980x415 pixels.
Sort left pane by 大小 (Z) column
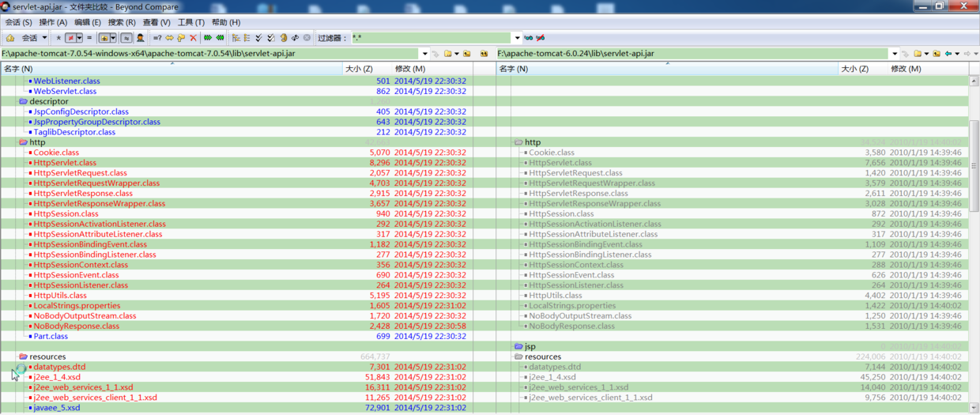click(367, 69)
